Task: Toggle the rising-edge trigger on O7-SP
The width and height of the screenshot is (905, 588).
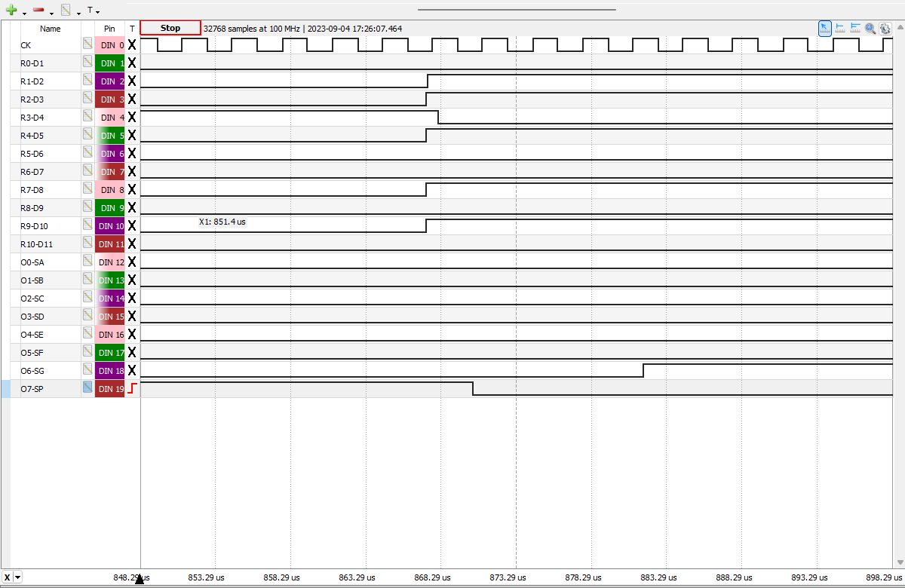Action: [132, 388]
